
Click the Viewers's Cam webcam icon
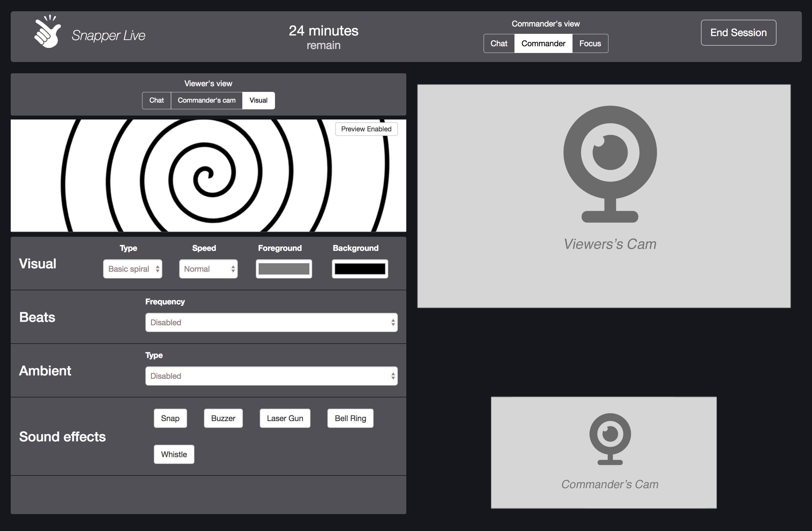click(x=610, y=164)
